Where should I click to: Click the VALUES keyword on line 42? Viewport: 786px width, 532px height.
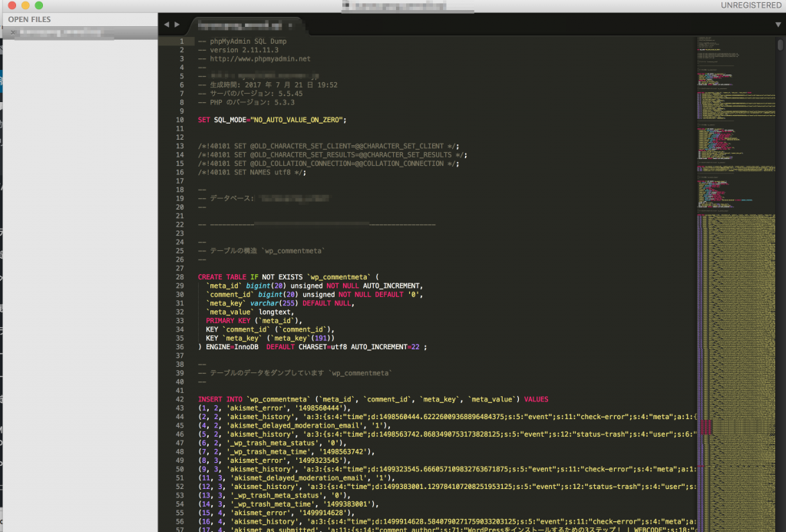coord(536,399)
